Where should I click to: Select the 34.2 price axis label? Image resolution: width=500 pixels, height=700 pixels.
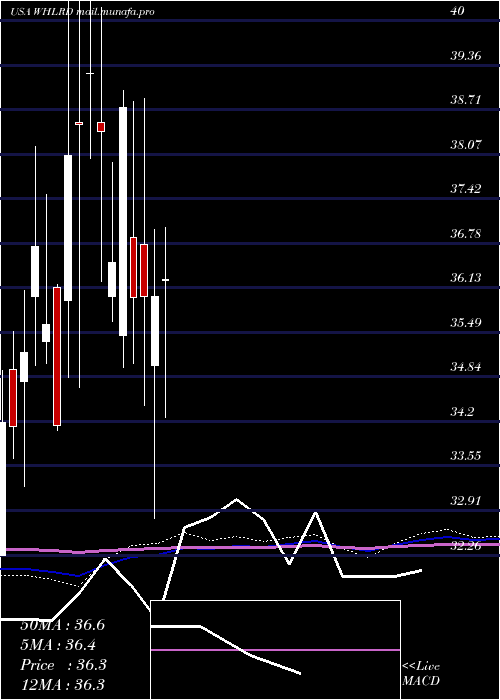coord(462,412)
